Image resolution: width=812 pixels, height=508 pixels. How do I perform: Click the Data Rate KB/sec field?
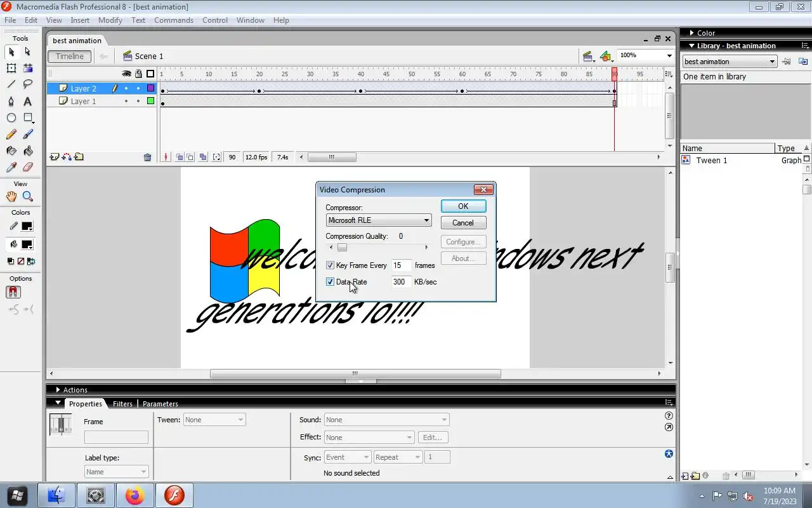(x=400, y=282)
